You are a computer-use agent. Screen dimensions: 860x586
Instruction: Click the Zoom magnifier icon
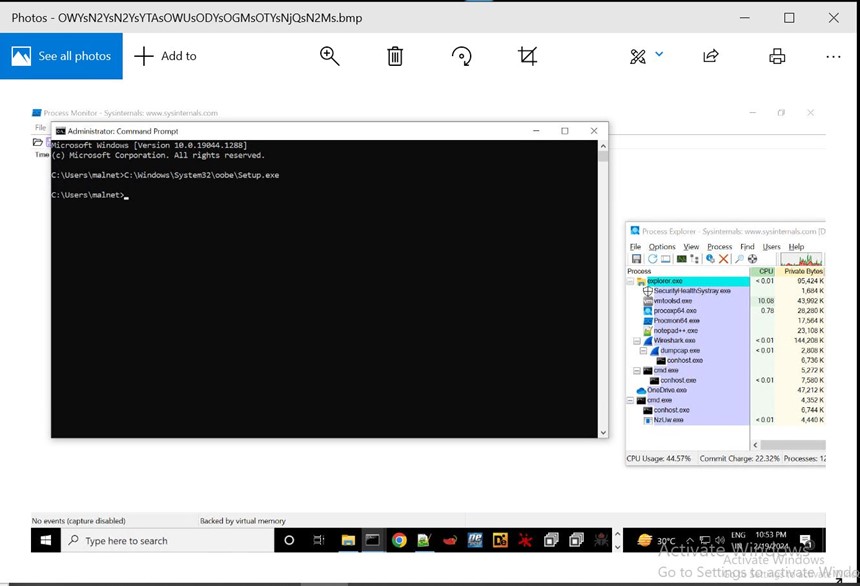(330, 56)
